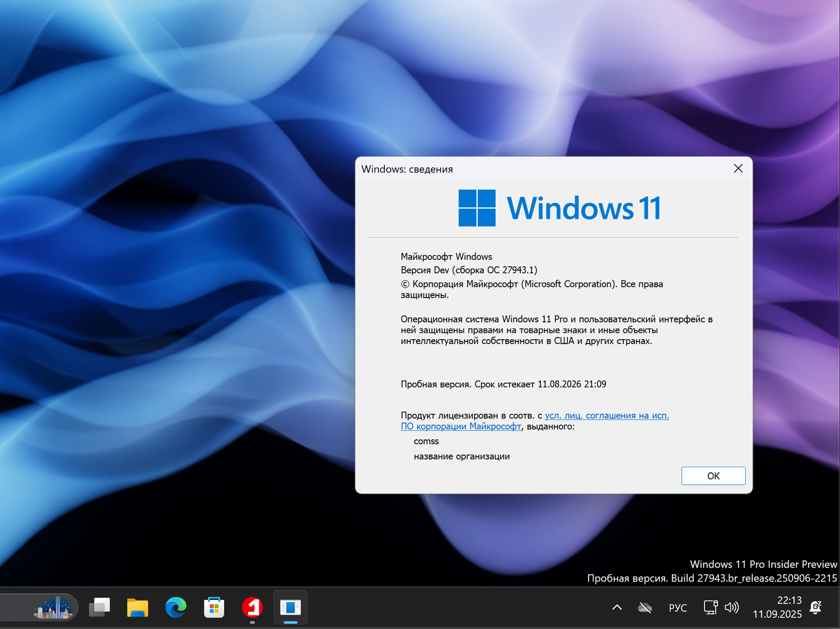This screenshot has height=629, width=840.
Task: Launch Microsoft Edge from the taskbar
Action: (176, 607)
